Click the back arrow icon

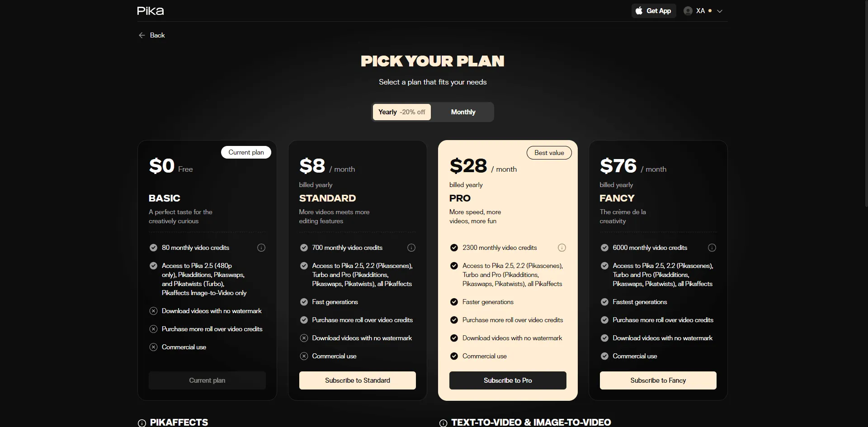pyautogui.click(x=142, y=35)
